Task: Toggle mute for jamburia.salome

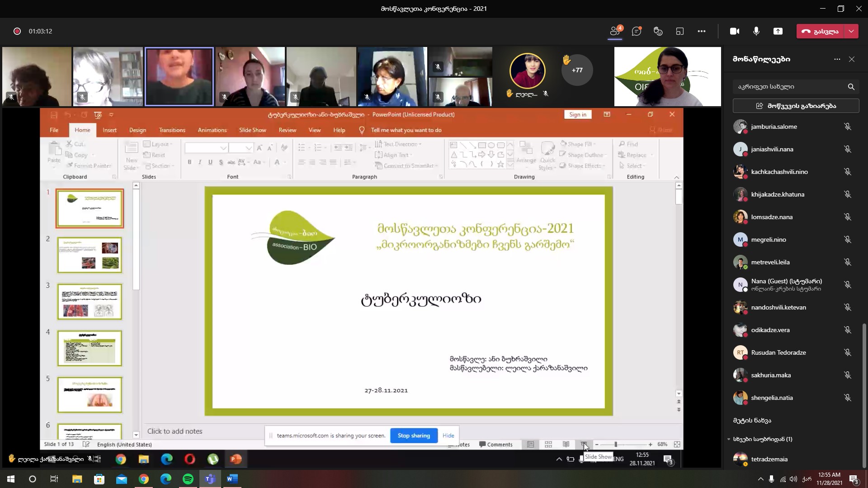Action: (x=848, y=127)
